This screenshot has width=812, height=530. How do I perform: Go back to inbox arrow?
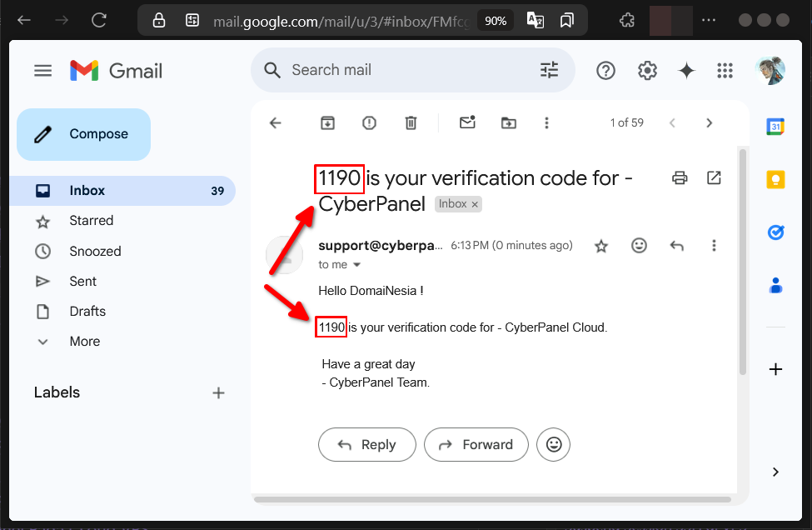click(276, 122)
